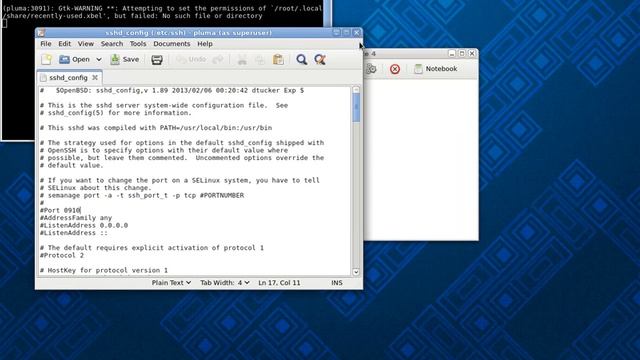Screen dimensions: 640x360
Task: Close the sshd_config tab
Action: click(95, 77)
